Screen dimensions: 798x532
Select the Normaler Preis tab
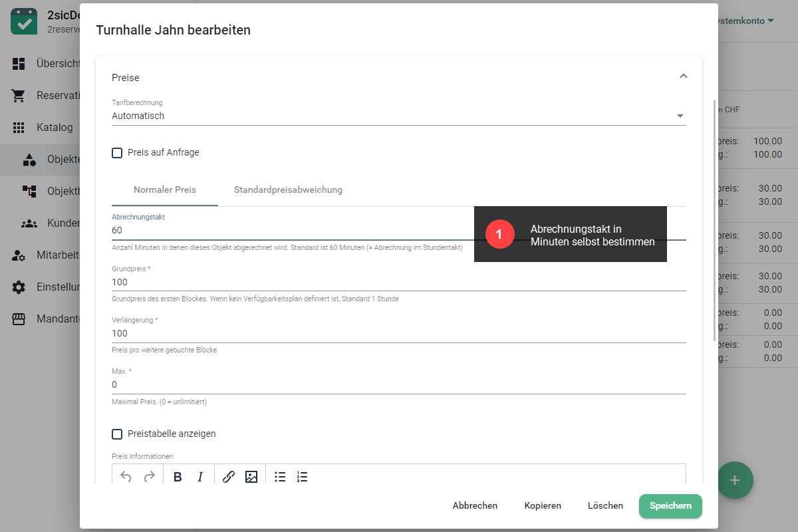(165, 190)
